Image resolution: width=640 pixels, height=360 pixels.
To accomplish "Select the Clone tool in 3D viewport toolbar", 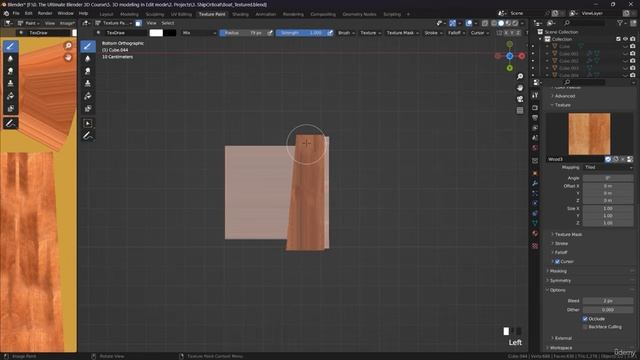I will 87,84.
